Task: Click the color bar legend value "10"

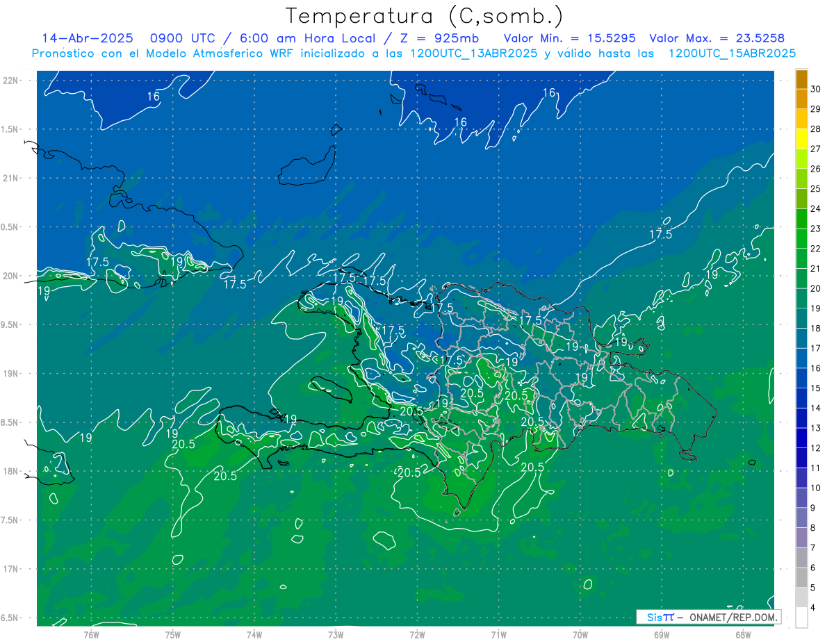Action: pos(816,488)
